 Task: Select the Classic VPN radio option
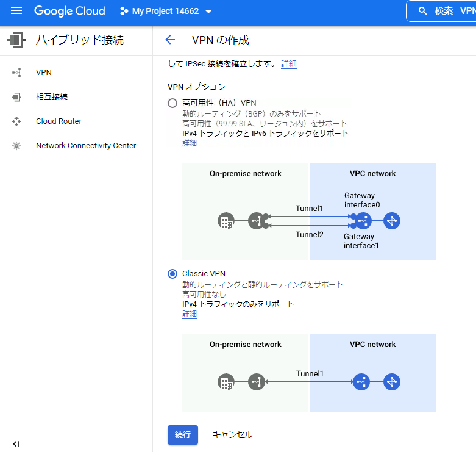tap(172, 274)
